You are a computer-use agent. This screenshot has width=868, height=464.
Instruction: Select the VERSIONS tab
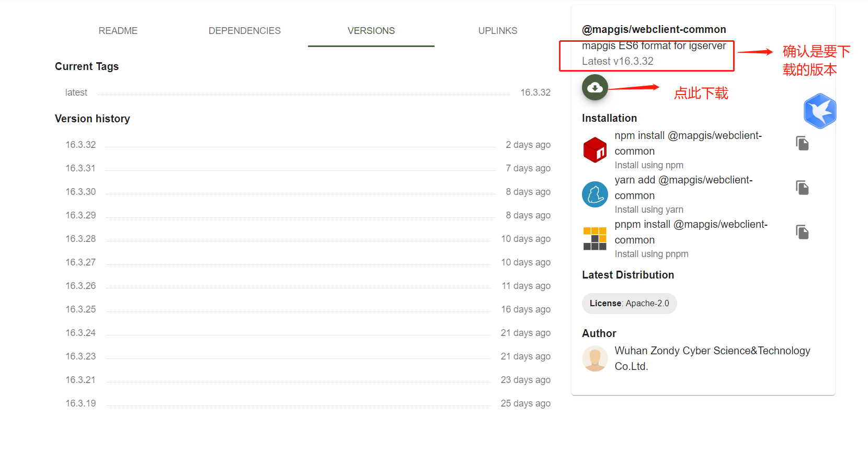pyautogui.click(x=371, y=31)
